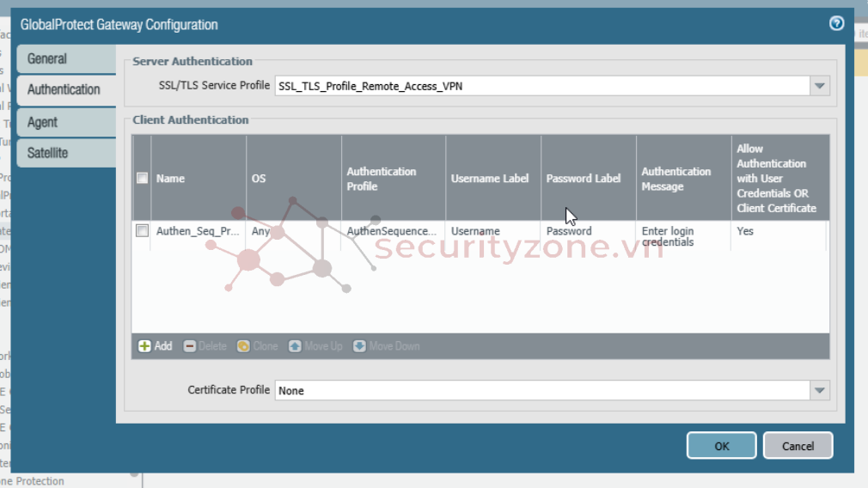This screenshot has height=488, width=868.
Task: Switch to the General tab
Action: pos(47,58)
